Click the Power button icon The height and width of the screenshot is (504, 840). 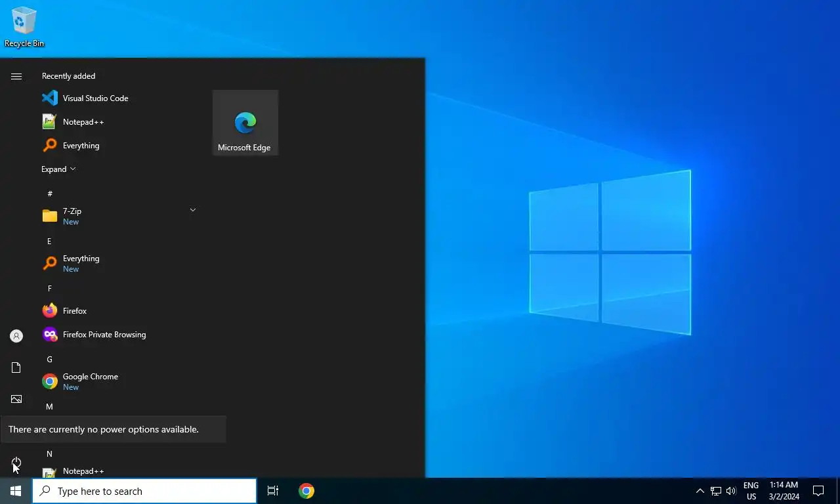[x=16, y=462]
